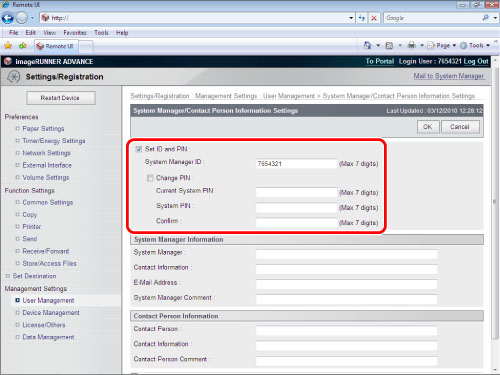Image resolution: width=500 pixels, height=375 pixels.
Task: Click the Google search box
Action: 432,18
